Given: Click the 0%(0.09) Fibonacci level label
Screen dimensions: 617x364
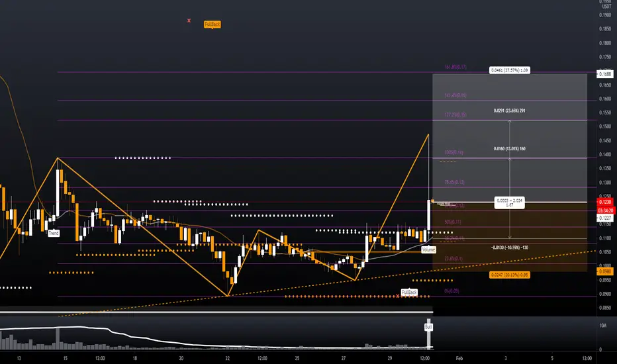Looking at the screenshot, I should (451, 291).
